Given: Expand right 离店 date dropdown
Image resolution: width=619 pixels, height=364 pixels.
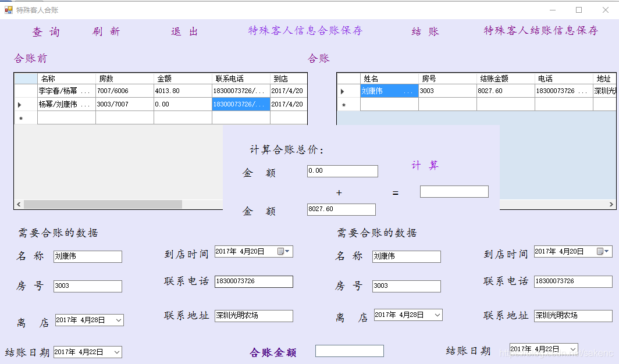Looking at the screenshot, I should (437, 315).
